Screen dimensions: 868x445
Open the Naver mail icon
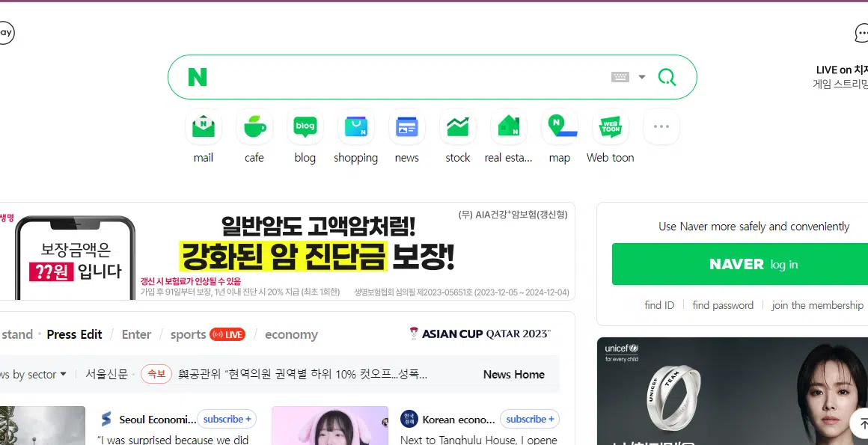(x=204, y=127)
